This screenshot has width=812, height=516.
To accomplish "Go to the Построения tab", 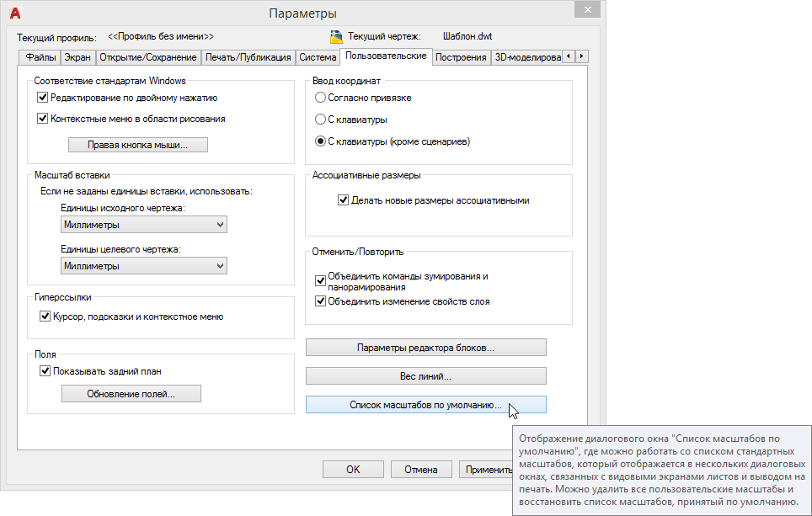I will [461, 57].
